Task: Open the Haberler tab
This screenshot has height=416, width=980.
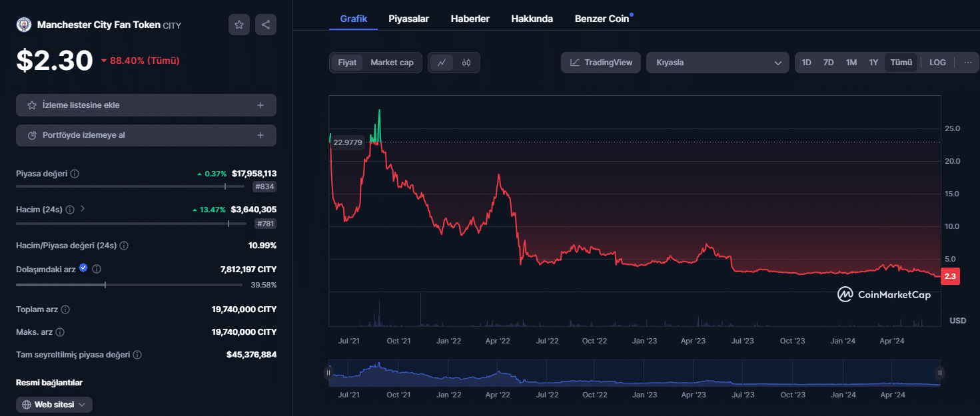Action: click(470, 19)
